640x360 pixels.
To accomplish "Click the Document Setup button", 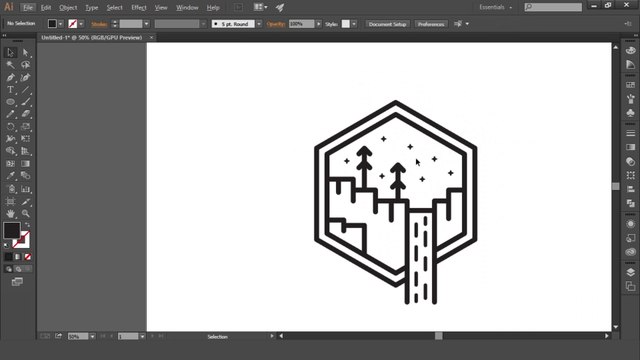I will point(387,24).
